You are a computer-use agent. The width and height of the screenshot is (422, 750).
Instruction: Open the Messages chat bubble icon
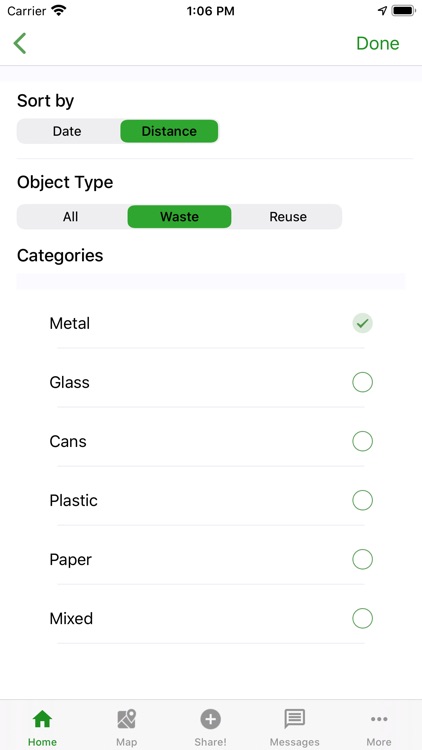[x=295, y=718]
